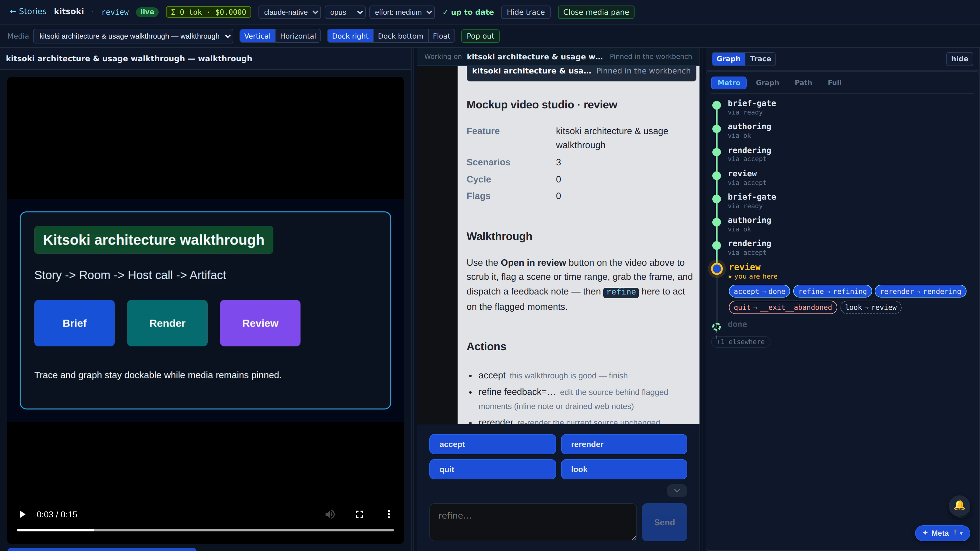Click the hide graph panel button
This screenshot has width=980, height=551.
click(959, 59)
